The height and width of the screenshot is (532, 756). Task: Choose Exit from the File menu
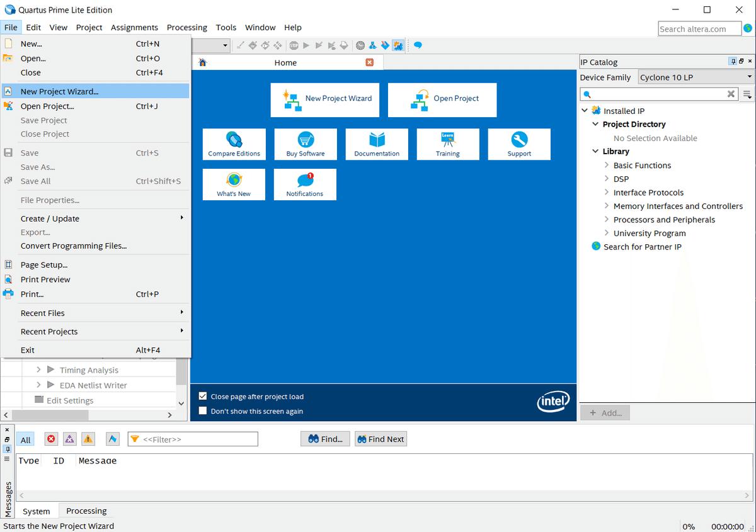[96, 350]
